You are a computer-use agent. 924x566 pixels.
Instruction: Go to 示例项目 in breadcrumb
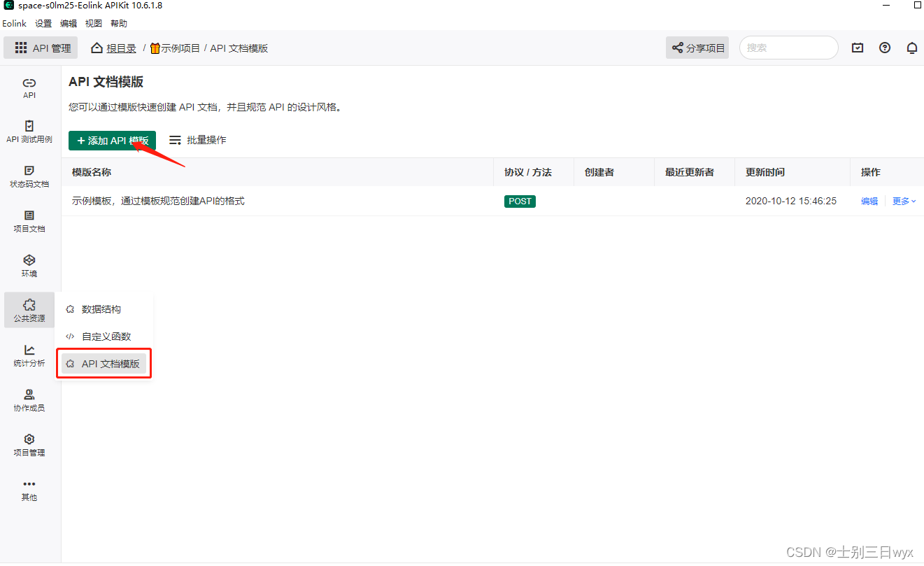tap(180, 48)
